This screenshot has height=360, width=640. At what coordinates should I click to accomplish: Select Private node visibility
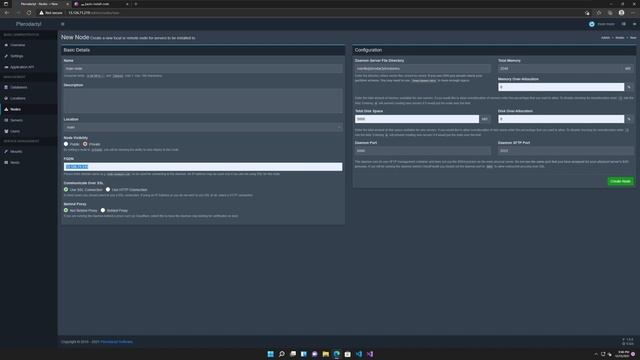pos(85,144)
